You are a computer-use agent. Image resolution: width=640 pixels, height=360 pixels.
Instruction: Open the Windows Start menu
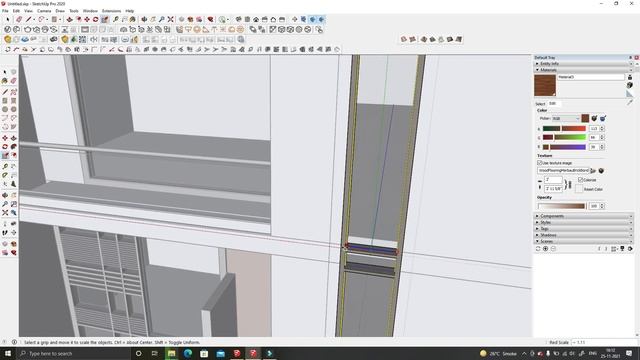point(8,353)
